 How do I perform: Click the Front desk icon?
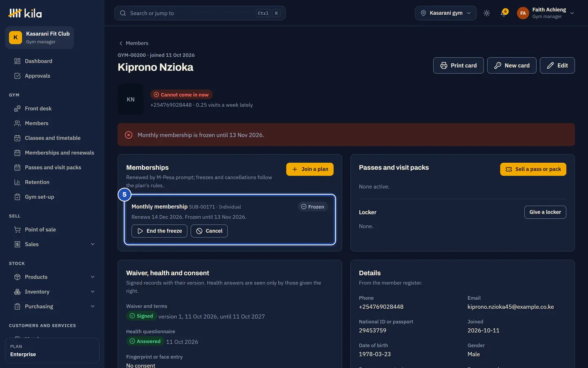tap(17, 108)
